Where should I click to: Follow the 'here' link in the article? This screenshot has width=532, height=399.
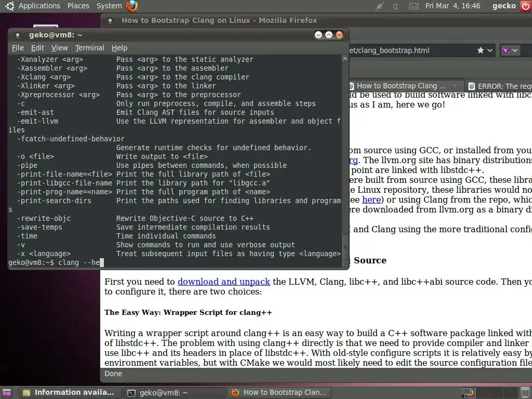click(x=371, y=199)
